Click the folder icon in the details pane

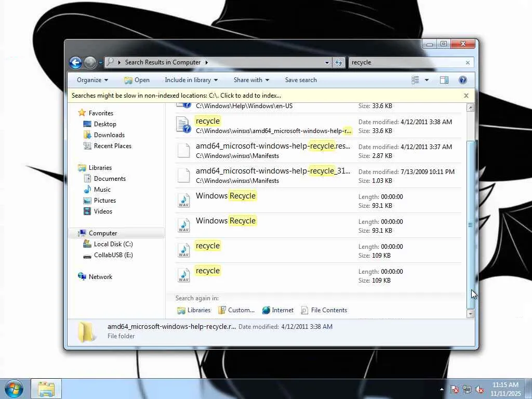[86, 331]
